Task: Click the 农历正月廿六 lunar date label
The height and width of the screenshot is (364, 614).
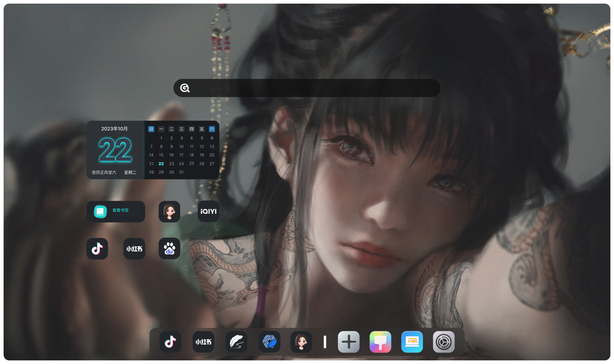Action: (x=104, y=172)
